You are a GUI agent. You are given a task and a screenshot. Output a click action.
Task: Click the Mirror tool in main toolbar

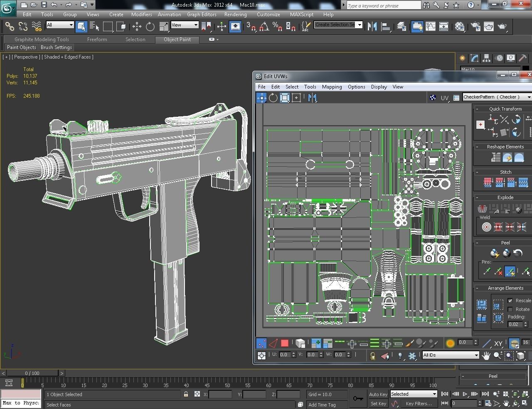tap(372, 27)
